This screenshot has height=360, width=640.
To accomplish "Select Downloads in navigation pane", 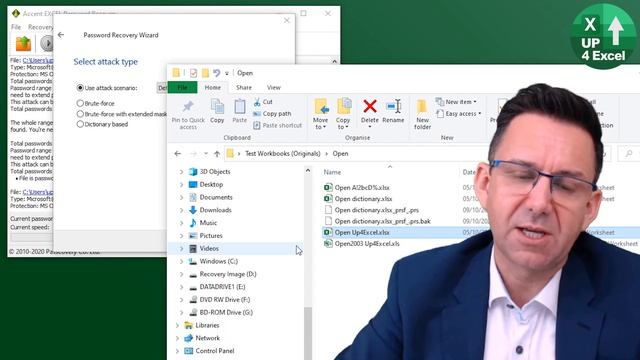I will click(x=215, y=210).
